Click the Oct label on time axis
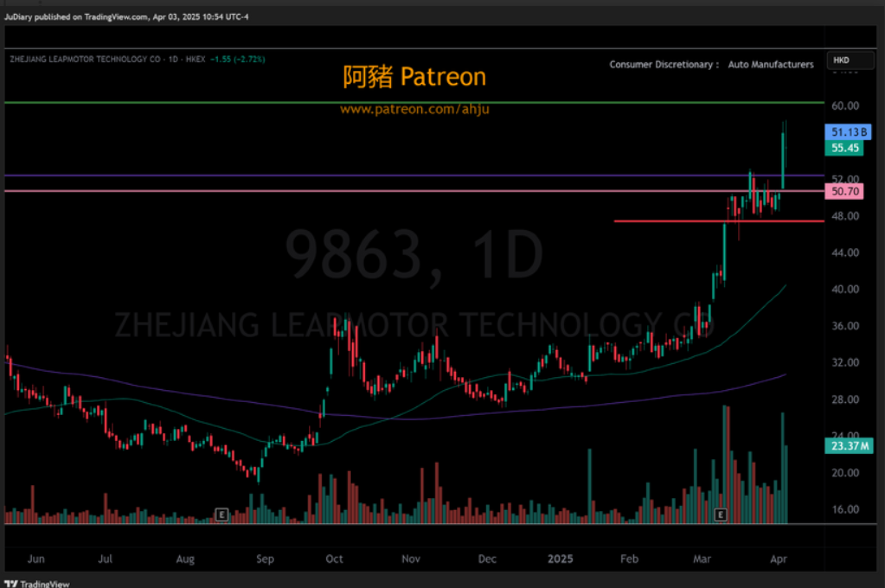This screenshot has height=588, width=885. pyautogui.click(x=334, y=559)
